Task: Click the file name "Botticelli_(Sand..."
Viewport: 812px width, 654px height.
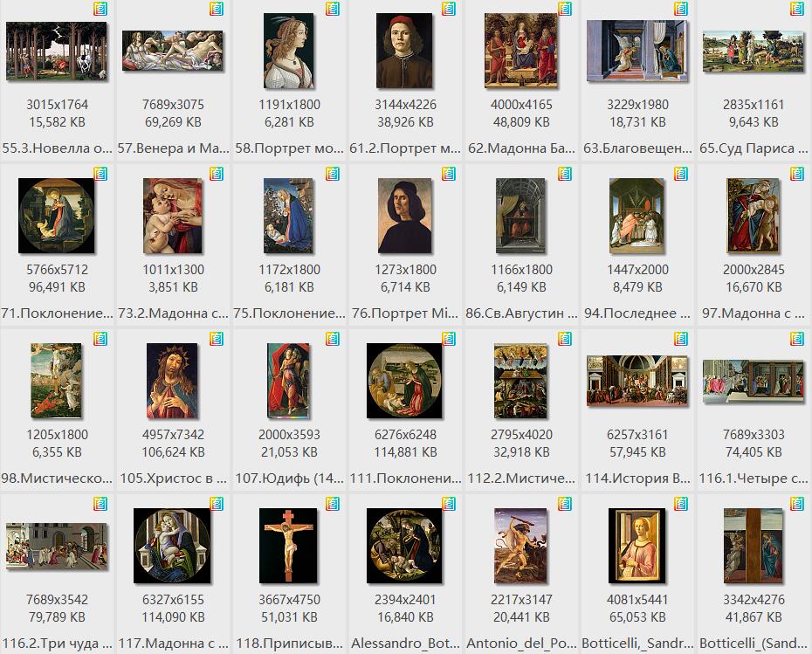Action: pos(754,644)
